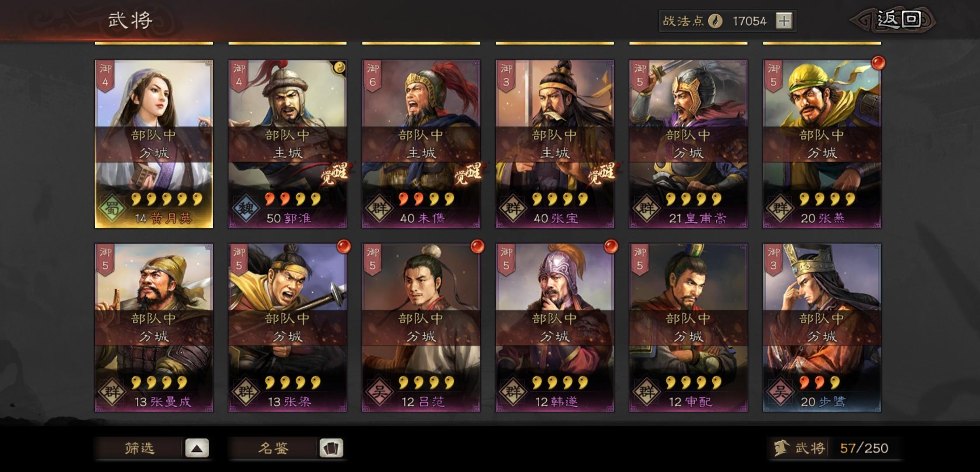Viewport: 980px width, 472px height.
Task: Click the 筛选 filter button label
Action: pyautogui.click(x=139, y=448)
